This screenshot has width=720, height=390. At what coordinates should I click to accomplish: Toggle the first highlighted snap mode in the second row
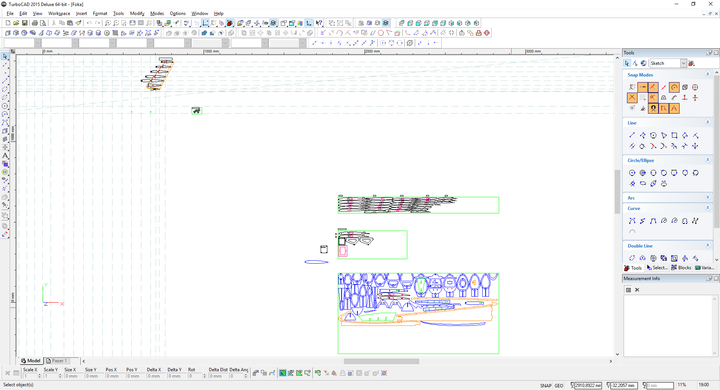[x=632, y=97]
